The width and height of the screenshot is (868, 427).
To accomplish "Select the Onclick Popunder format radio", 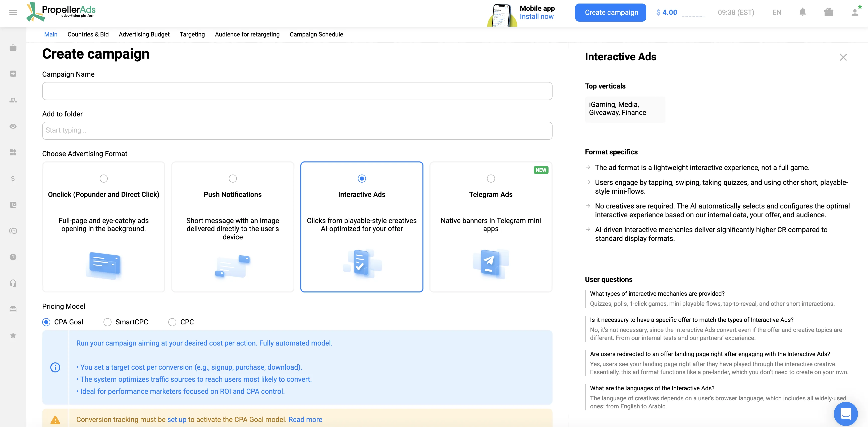I will [x=103, y=179].
